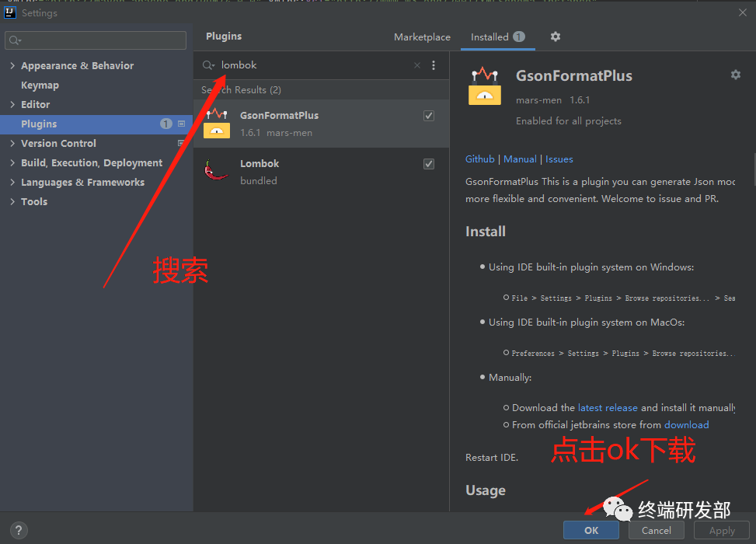This screenshot has width=756, height=544.
Task: Select Plugins in settings tree
Action: click(x=96, y=124)
